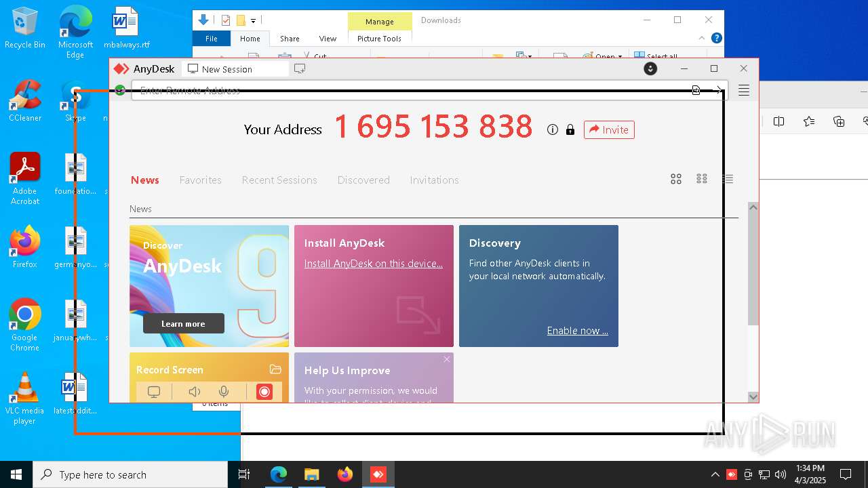Click volume icon in system tray

point(781,474)
